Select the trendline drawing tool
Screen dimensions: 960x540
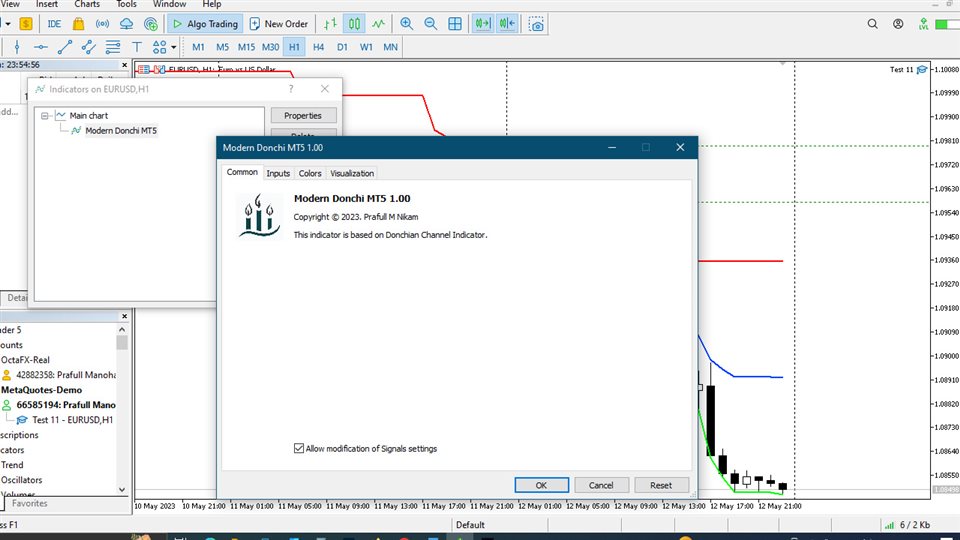(x=66, y=46)
